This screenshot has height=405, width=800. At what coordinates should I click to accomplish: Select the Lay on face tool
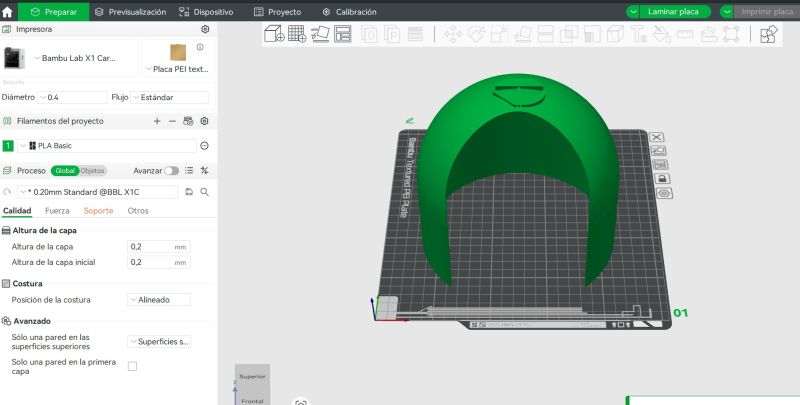pos(522,35)
